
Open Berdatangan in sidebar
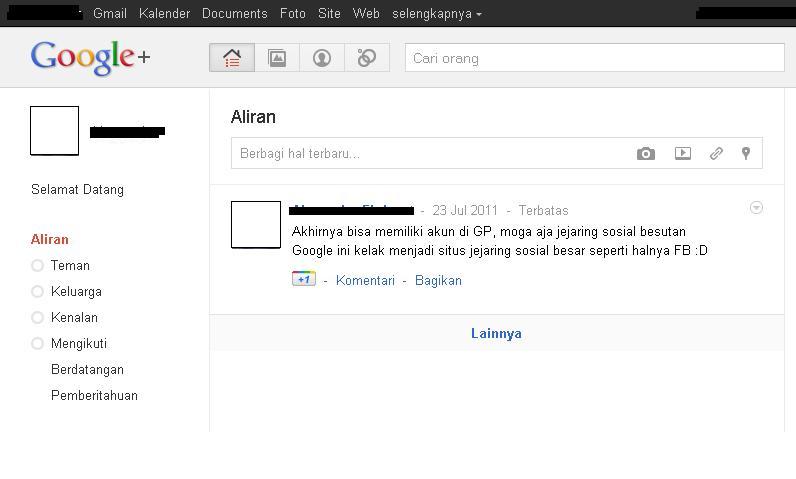click(87, 369)
